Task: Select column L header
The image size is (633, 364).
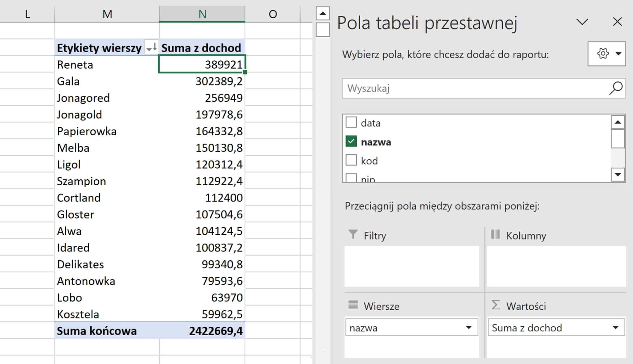Action: tap(28, 14)
